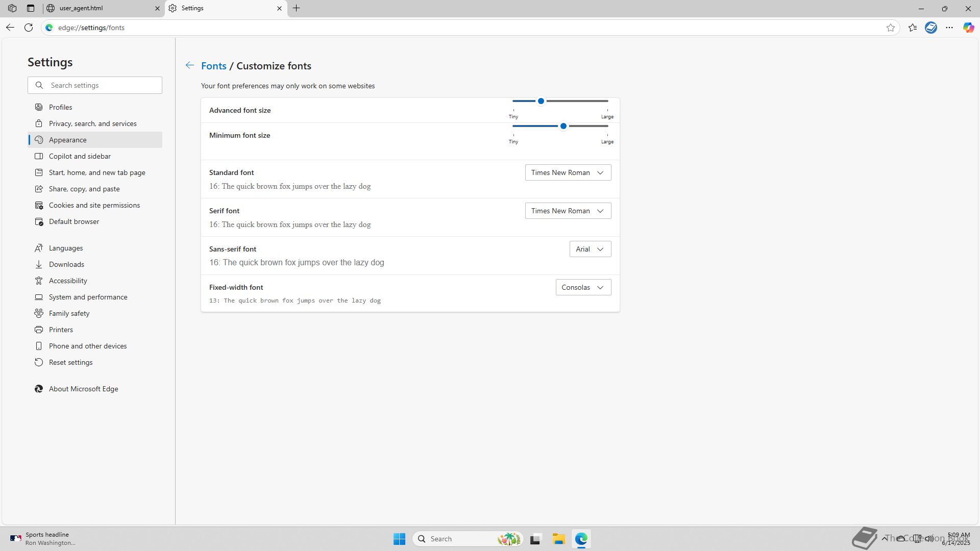This screenshot has width=980, height=551.
Task: Expand the Serif font dropdown
Action: [x=568, y=211]
